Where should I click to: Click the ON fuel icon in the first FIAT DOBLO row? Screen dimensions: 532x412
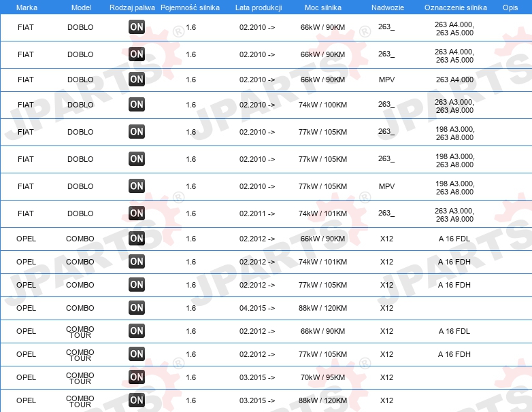137,27
